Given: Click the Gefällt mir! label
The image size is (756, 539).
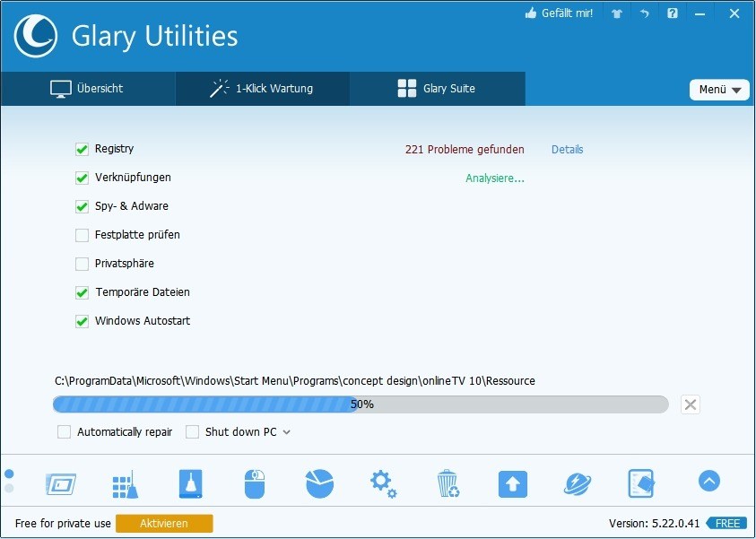Looking at the screenshot, I should point(567,13).
